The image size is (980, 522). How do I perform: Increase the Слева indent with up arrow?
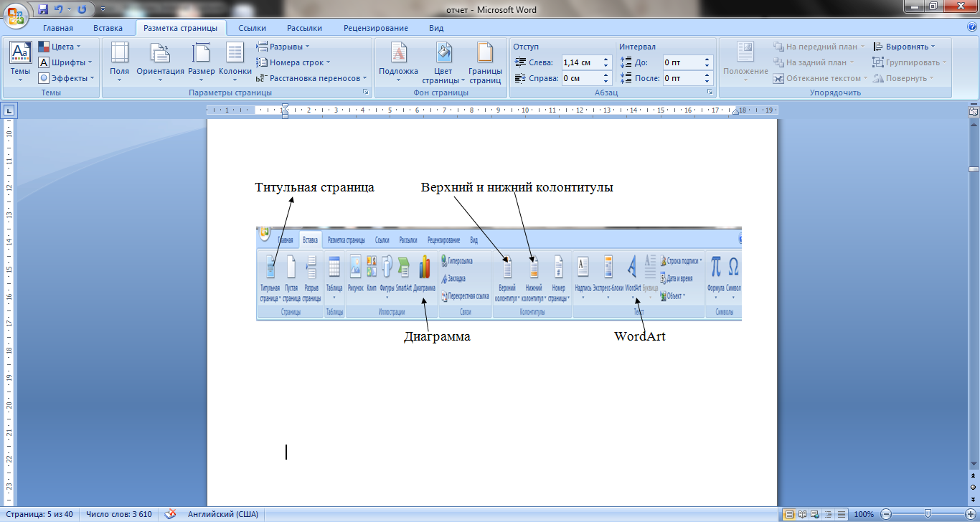pos(606,59)
